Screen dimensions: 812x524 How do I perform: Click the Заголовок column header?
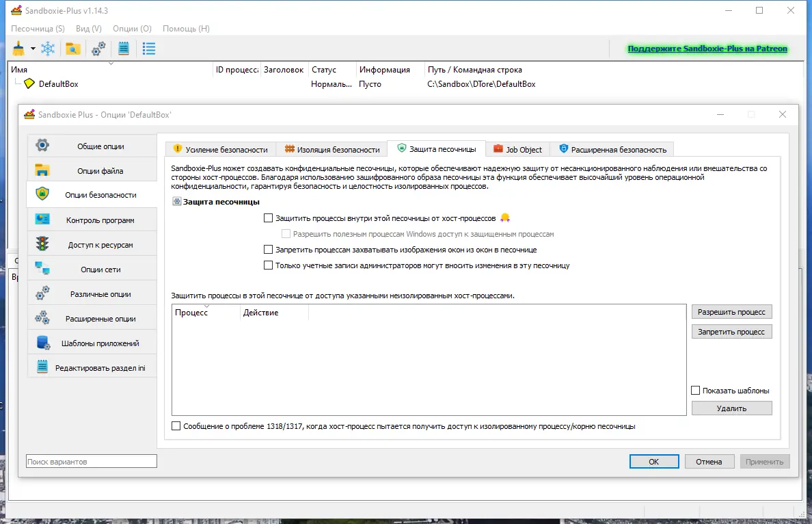click(284, 70)
